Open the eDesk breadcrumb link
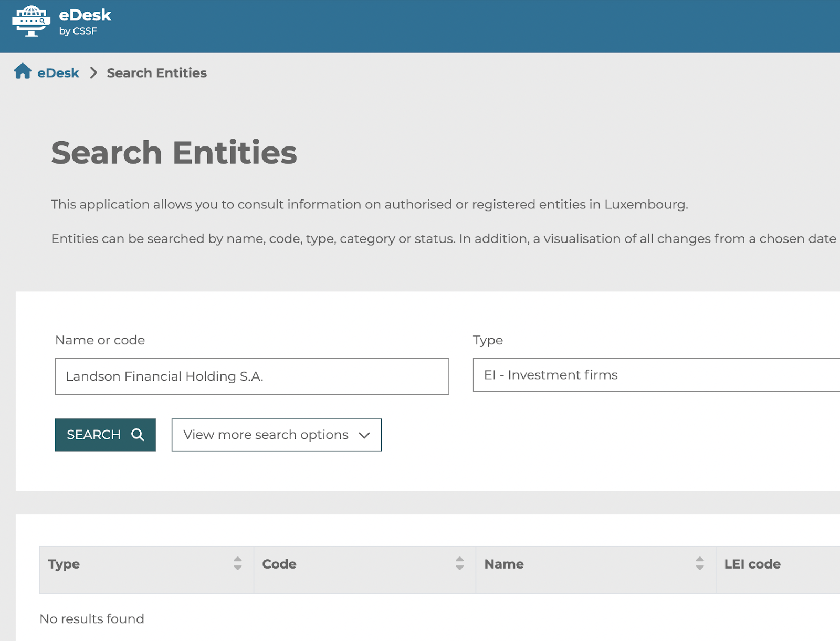This screenshot has height=641, width=840. tap(58, 73)
